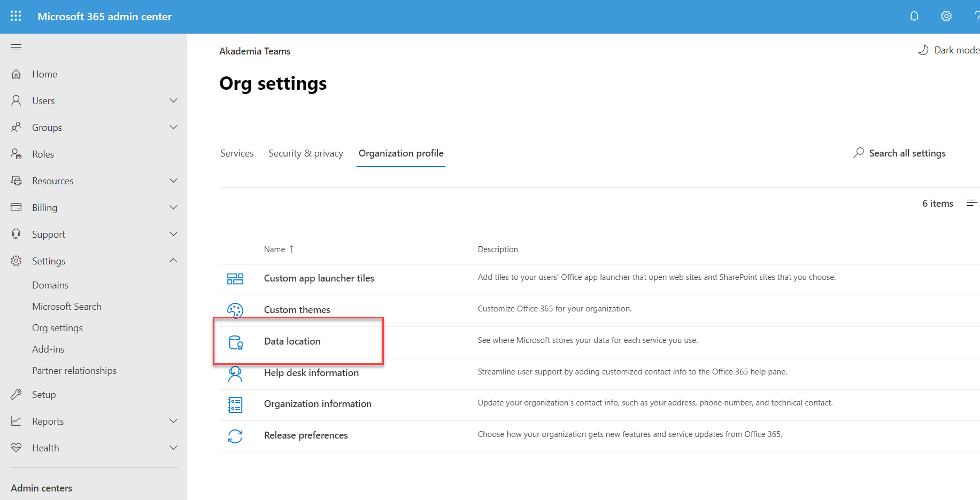Expand the Users section chevron
The image size is (980, 500).
(173, 100)
